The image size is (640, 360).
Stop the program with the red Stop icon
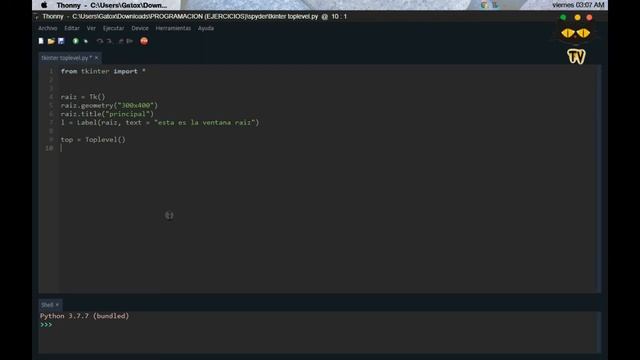click(x=144, y=41)
